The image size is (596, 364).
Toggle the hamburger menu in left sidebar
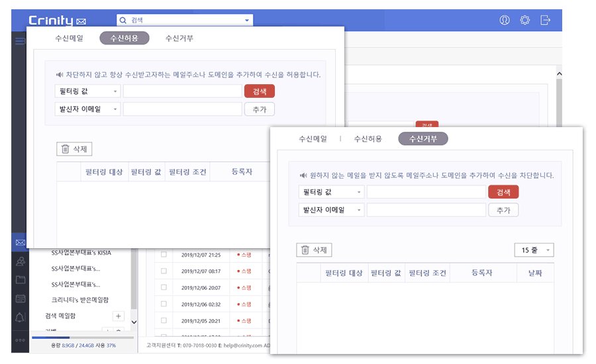coord(20,41)
